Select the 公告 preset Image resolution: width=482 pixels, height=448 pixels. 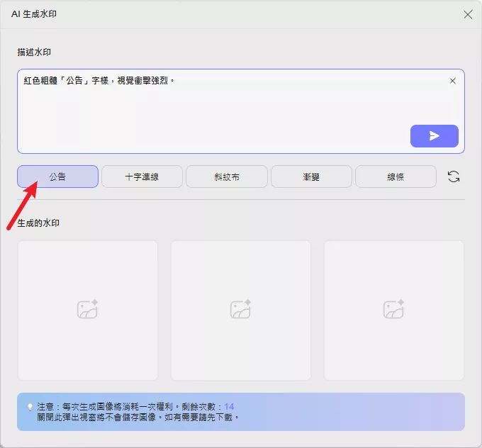point(58,177)
